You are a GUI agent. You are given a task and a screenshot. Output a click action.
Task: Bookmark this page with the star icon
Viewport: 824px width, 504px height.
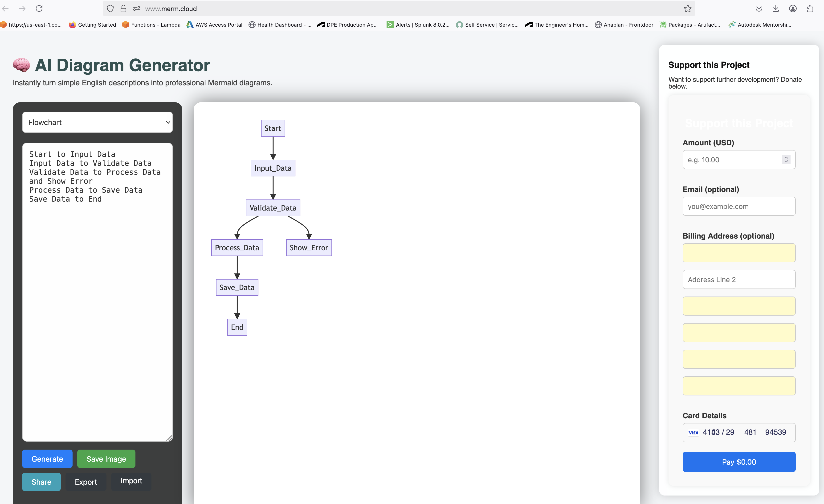(x=688, y=9)
